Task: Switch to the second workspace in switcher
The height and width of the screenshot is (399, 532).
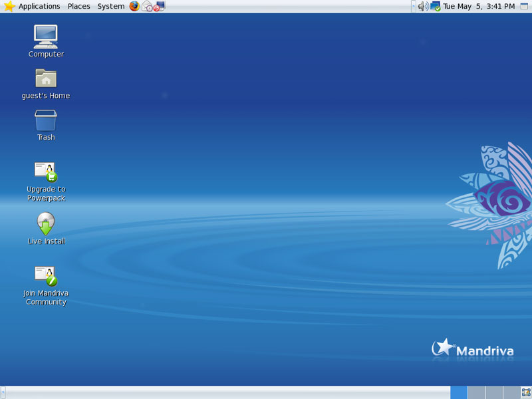Action: tap(476, 392)
